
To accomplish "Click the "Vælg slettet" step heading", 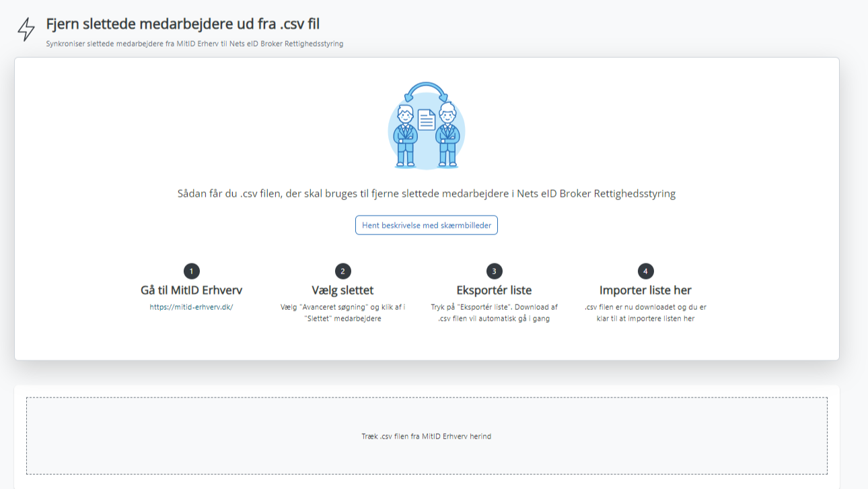I will pos(342,290).
